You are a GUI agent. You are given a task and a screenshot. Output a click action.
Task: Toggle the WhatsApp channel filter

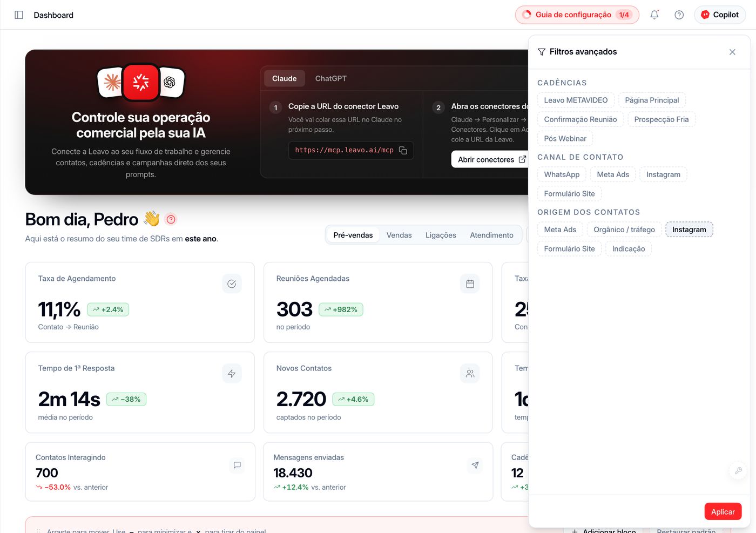point(562,174)
